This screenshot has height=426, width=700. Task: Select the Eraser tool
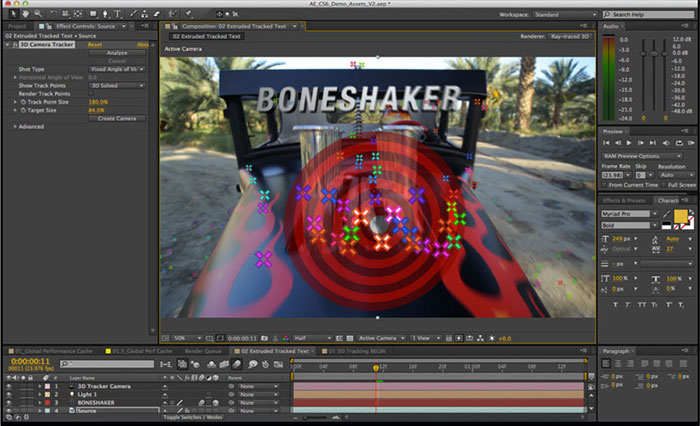(x=157, y=14)
